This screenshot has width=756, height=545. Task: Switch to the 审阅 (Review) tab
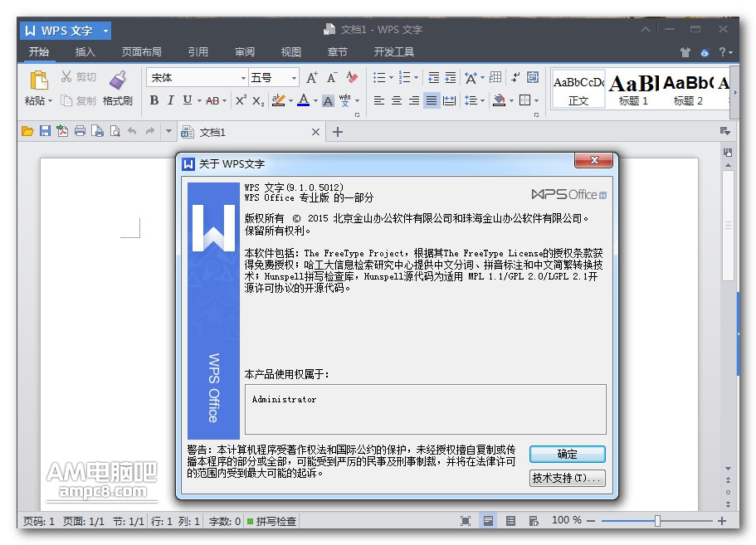(245, 51)
